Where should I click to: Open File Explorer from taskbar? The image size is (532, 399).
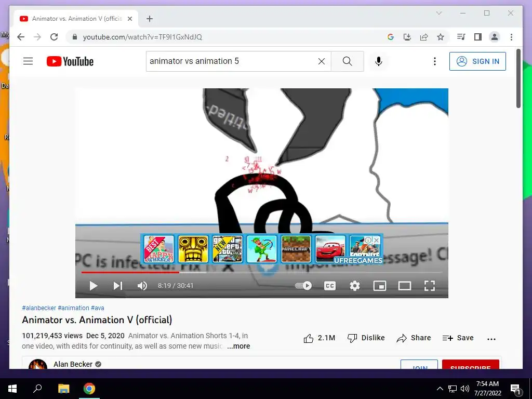(63, 389)
